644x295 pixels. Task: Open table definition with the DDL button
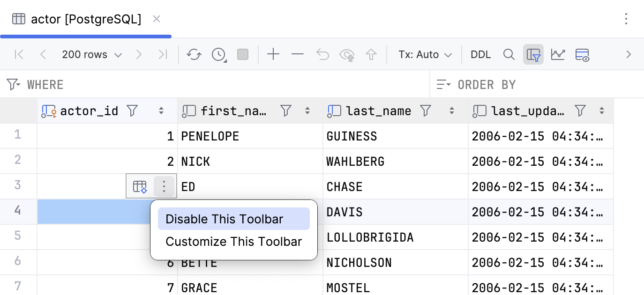[480, 54]
